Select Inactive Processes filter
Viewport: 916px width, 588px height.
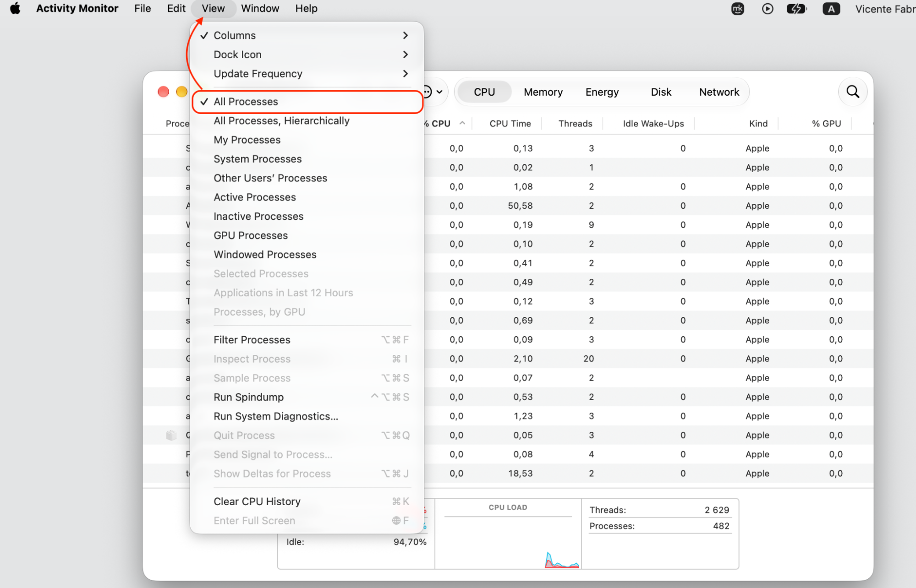[307, 217]
